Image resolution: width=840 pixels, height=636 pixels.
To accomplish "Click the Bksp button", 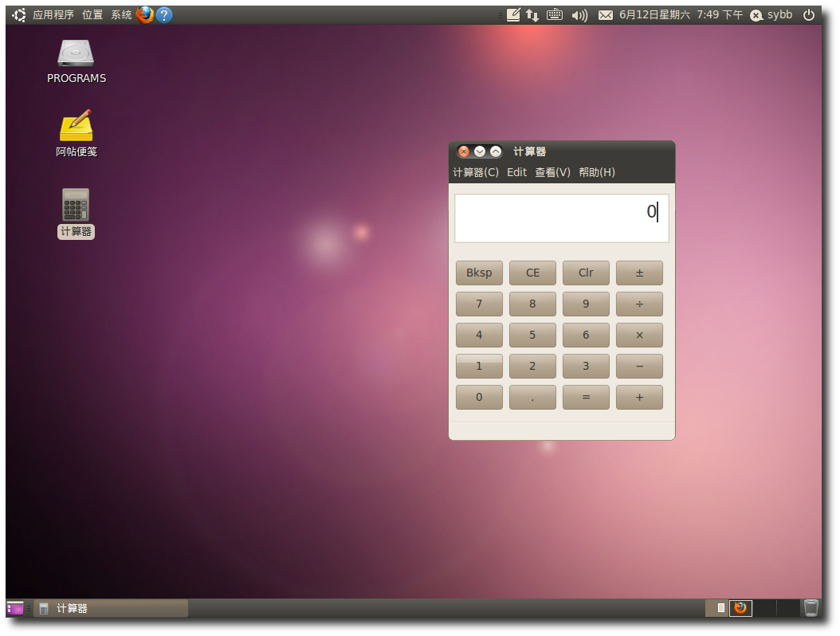I will (x=479, y=273).
